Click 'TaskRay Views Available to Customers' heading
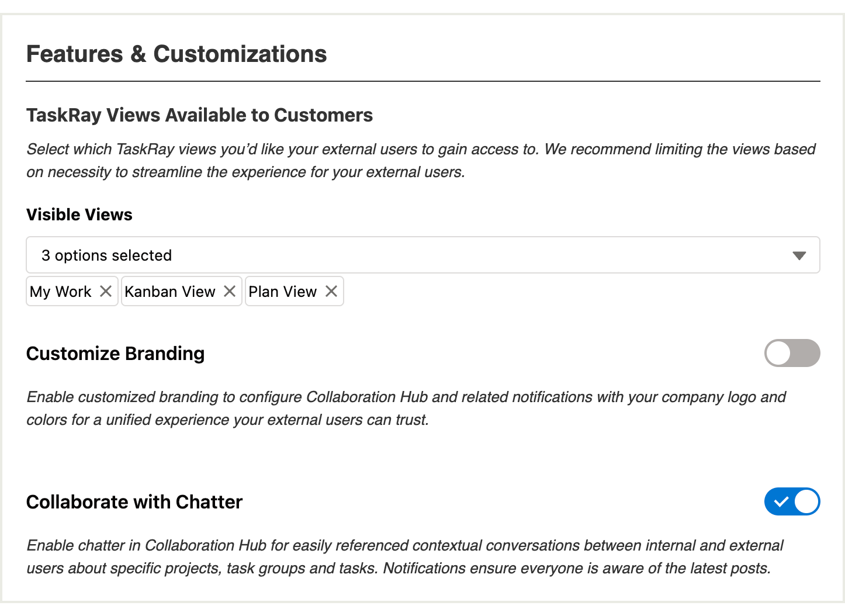The image size is (845, 616). click(199, 115)
